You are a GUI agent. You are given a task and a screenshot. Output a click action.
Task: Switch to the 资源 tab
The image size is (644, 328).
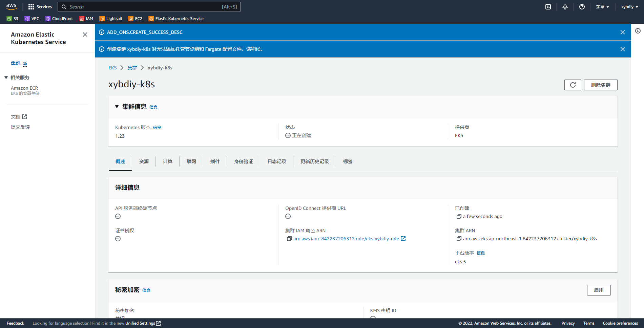click(x=144, y=161)
